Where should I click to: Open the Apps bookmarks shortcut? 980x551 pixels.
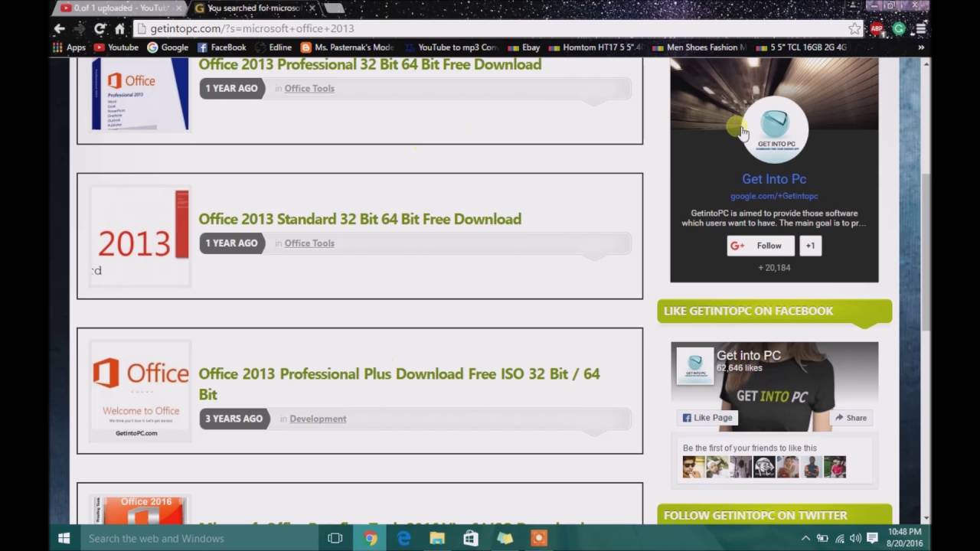(x=69, y=47)
